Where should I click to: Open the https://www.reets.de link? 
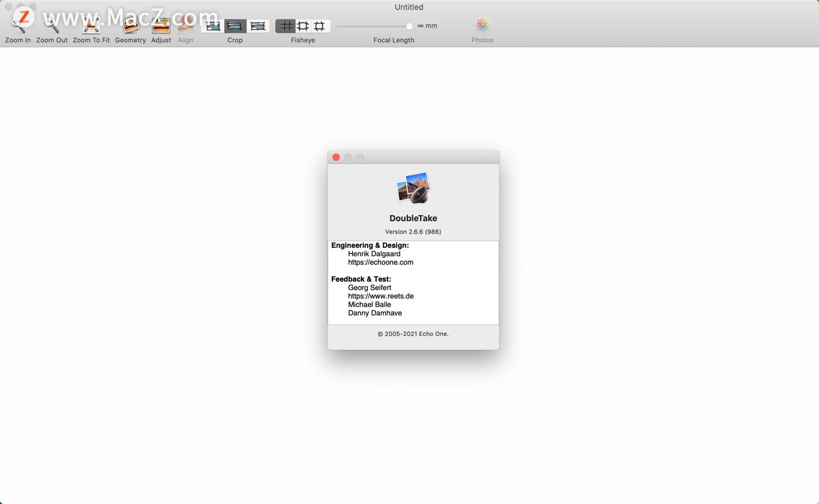tap(381, 296)
